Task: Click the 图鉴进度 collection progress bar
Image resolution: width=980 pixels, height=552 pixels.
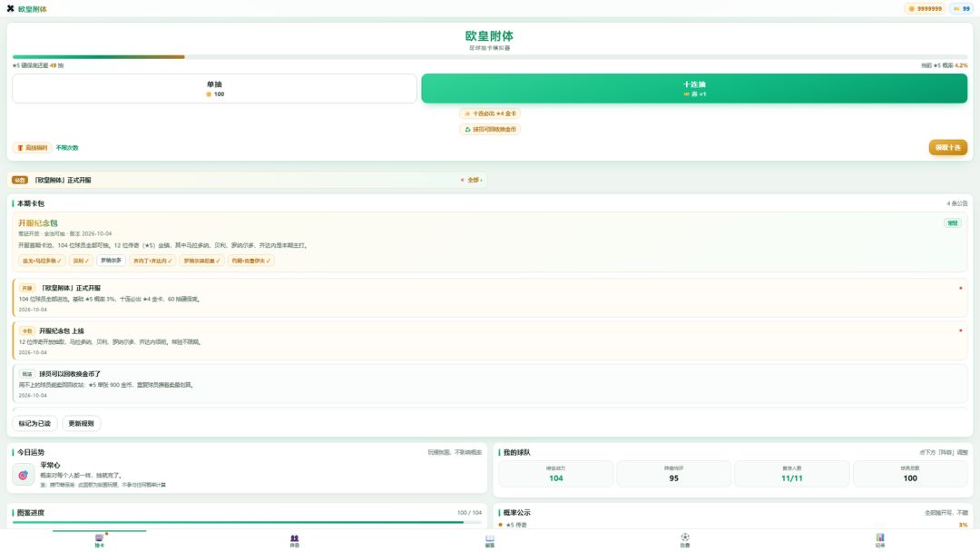Action: click(247, 522)
